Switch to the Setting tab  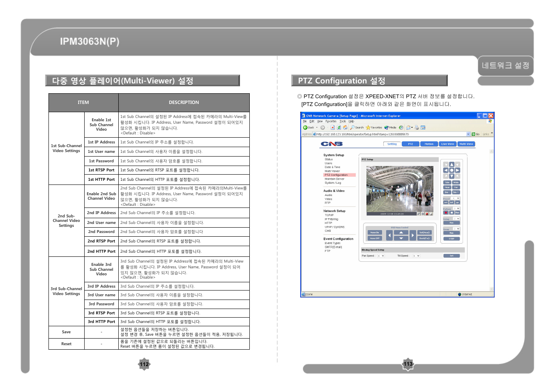[392, 144]
